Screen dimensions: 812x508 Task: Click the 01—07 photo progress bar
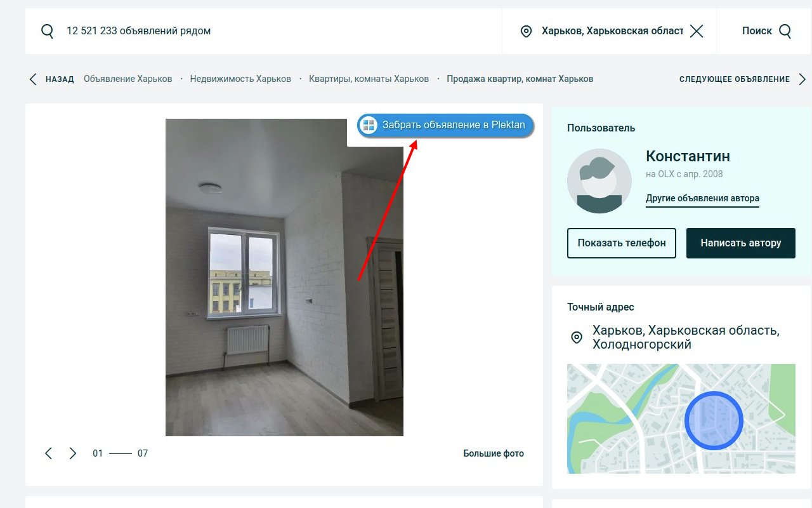(121, 453)
